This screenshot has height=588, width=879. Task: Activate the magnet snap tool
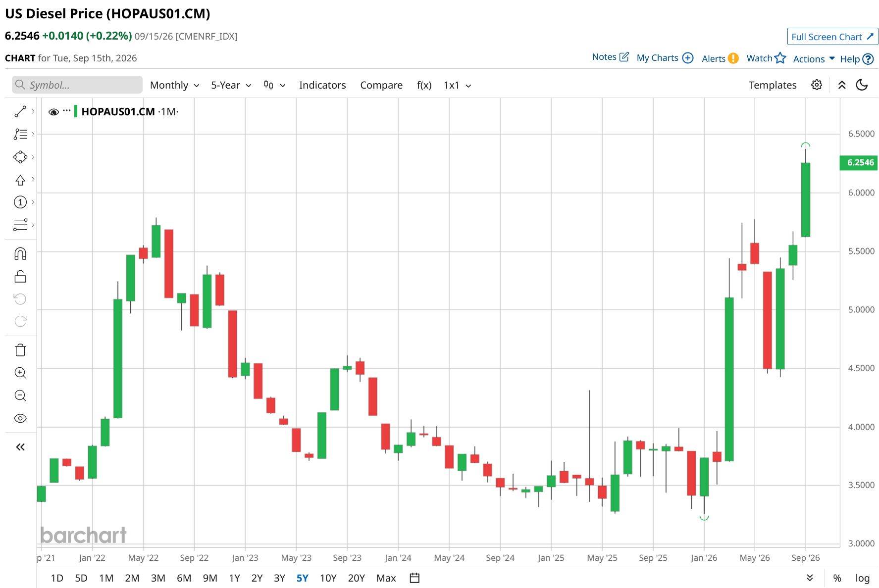point(20,254)
